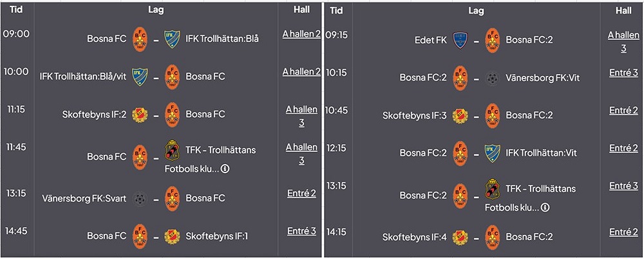
Task: Click Edet FK team name
Action: tap(431, 41)
